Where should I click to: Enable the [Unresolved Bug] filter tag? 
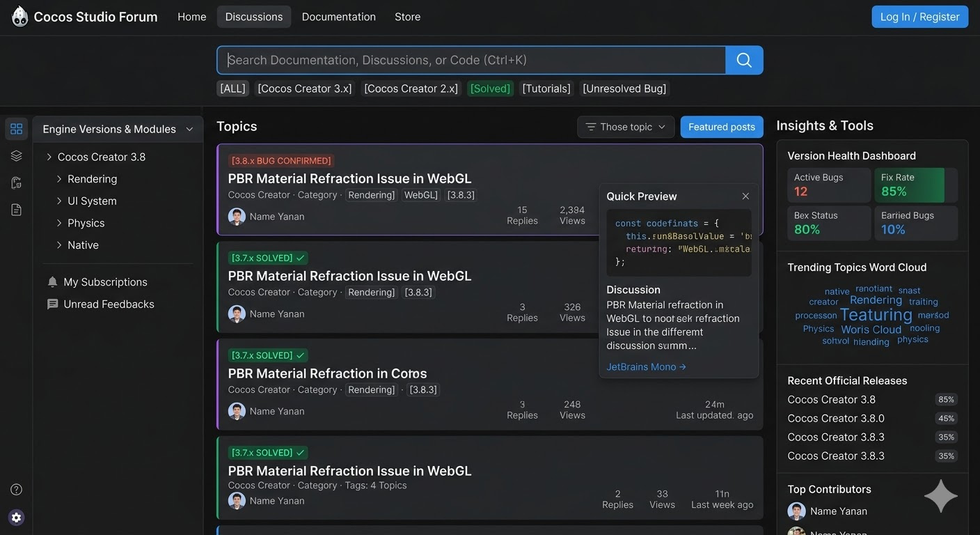coord(624,88)
